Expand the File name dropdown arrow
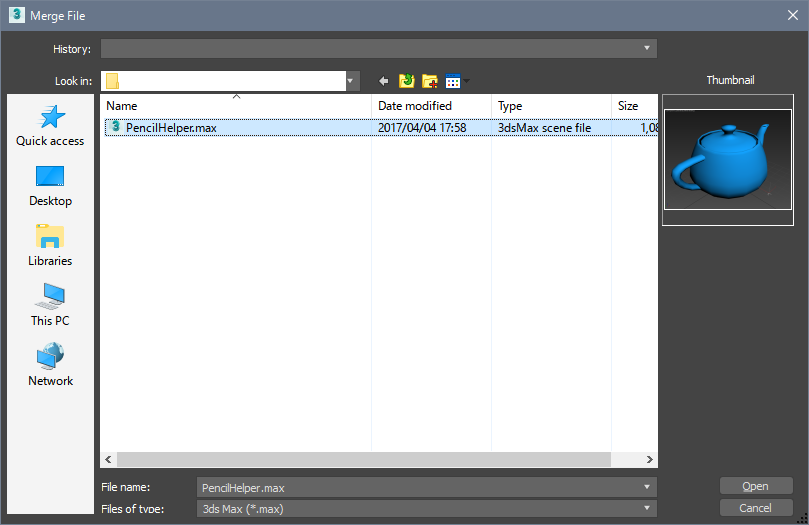This screenshot has width=809, height=525. pyautogui.click(x=648, y=488)
